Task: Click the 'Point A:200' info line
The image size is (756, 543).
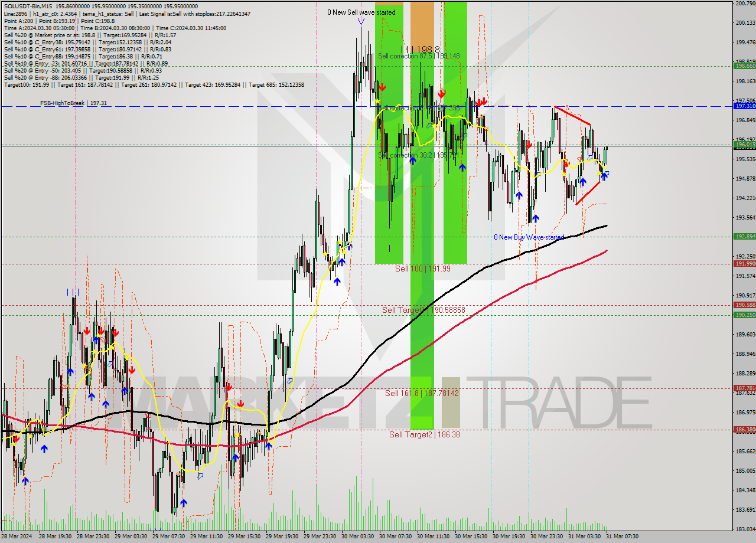Action: click(x=59, y=21)
